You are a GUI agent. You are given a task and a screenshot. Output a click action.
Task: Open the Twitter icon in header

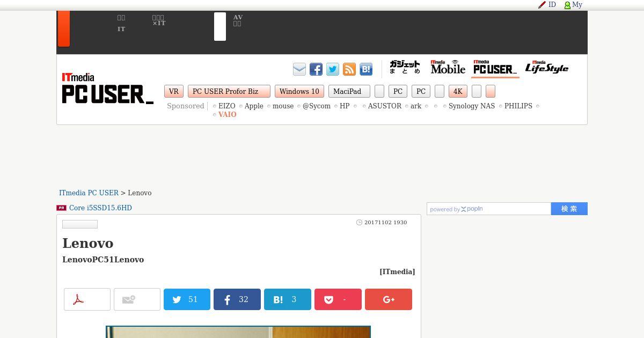[333, 69]
